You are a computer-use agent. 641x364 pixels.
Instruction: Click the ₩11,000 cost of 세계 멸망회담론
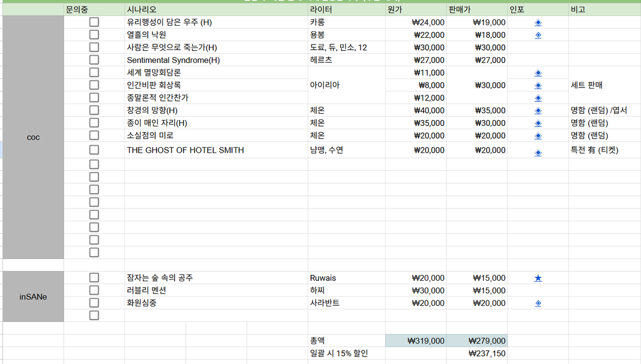pos(416,73)
